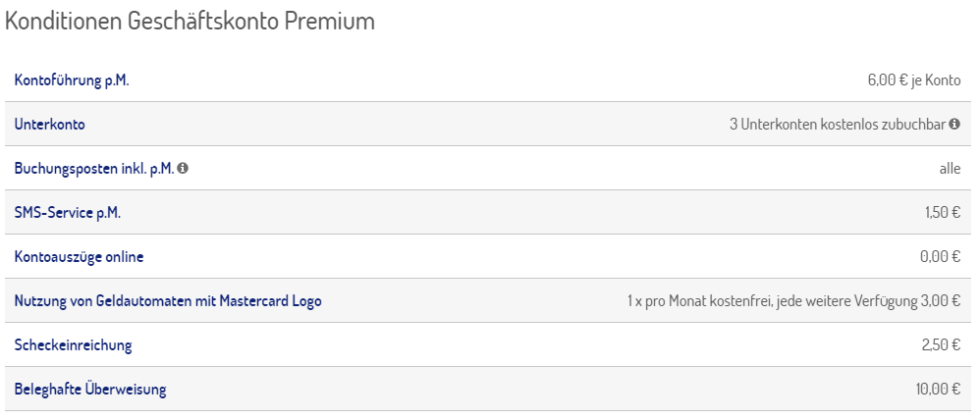Select the Scheckeinreichung row label
Screen dimensions: 980x420
click(x=73, y=345)
